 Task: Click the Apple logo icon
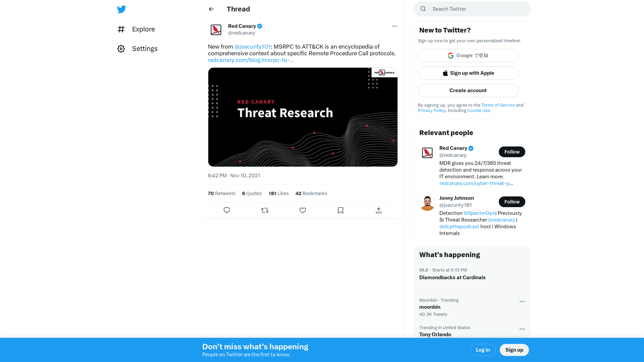445,73
